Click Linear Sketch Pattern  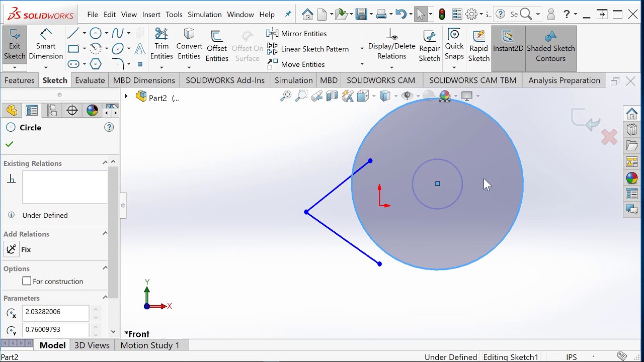click(308, 49)
